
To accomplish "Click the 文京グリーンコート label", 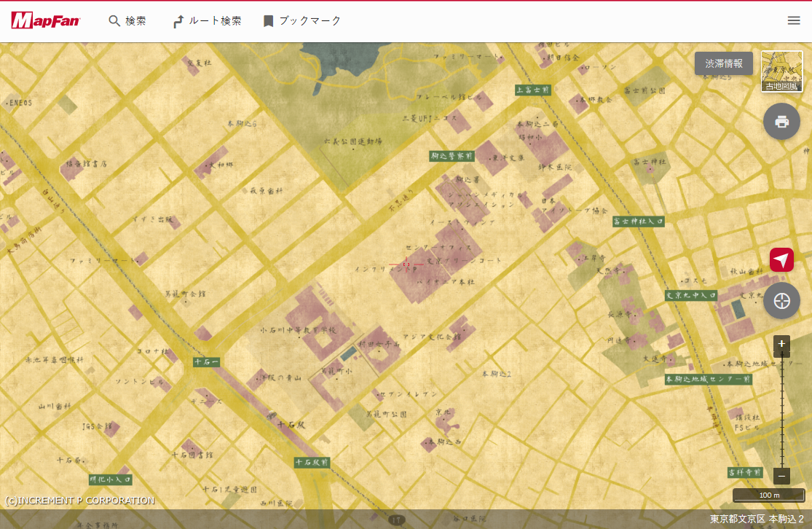I will point(465,260).
